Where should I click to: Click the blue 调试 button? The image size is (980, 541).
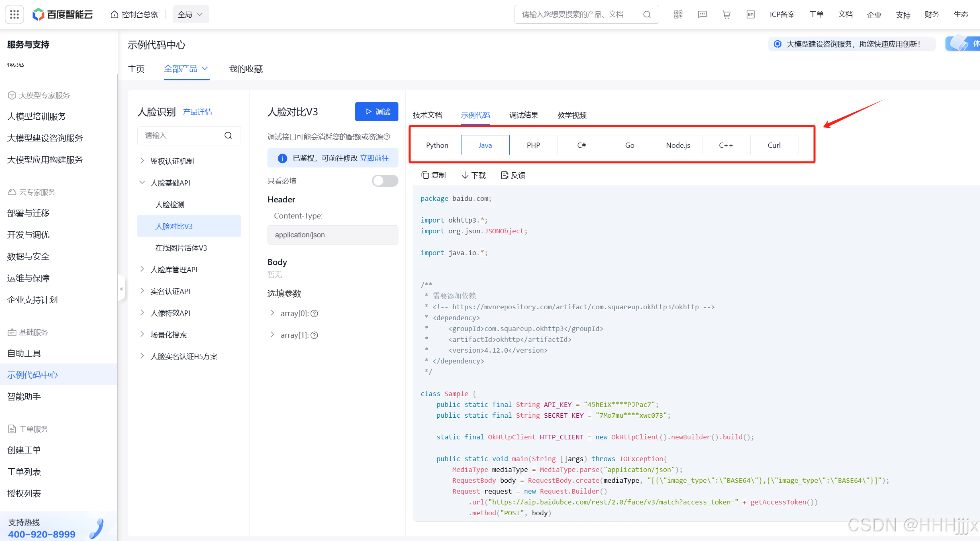pos(377,112)
